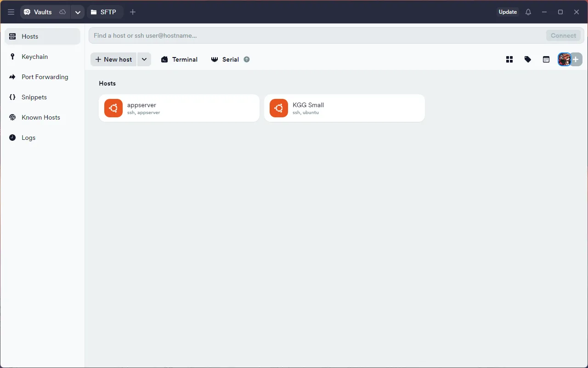Image resolution: width=588 pixels, height=368 pixels.
Task: Add a new tab with plus icon
Action: [x=133, y=12]
